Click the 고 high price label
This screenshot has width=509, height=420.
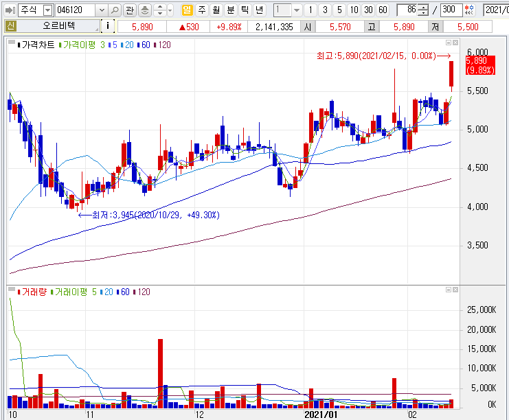372,27
